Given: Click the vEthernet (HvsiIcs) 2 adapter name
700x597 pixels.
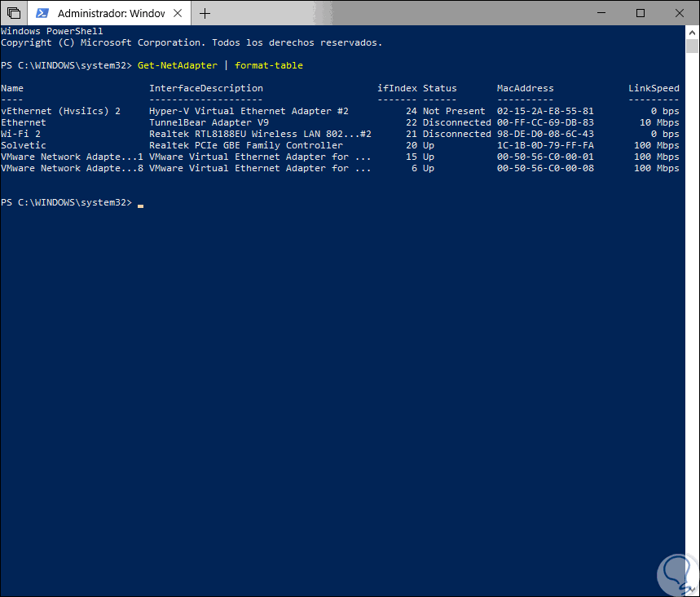Looking at the screenshot, I should click(x=61, y=111).
